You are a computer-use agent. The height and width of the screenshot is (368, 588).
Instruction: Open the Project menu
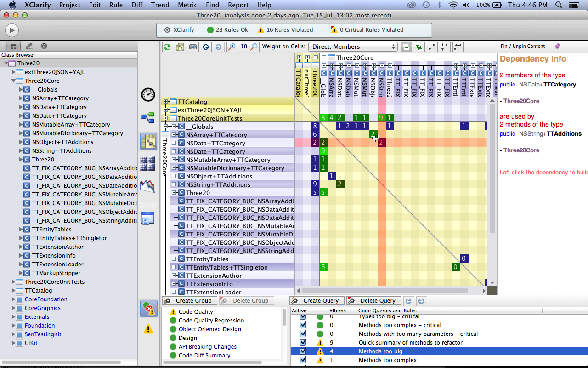click(x=69, y=5)
